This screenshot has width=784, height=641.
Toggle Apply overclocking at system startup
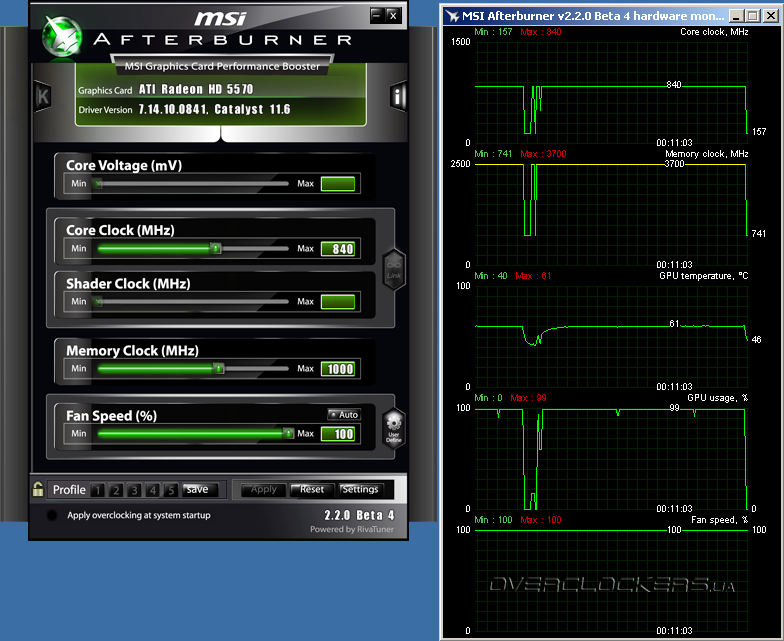point(52,515)
